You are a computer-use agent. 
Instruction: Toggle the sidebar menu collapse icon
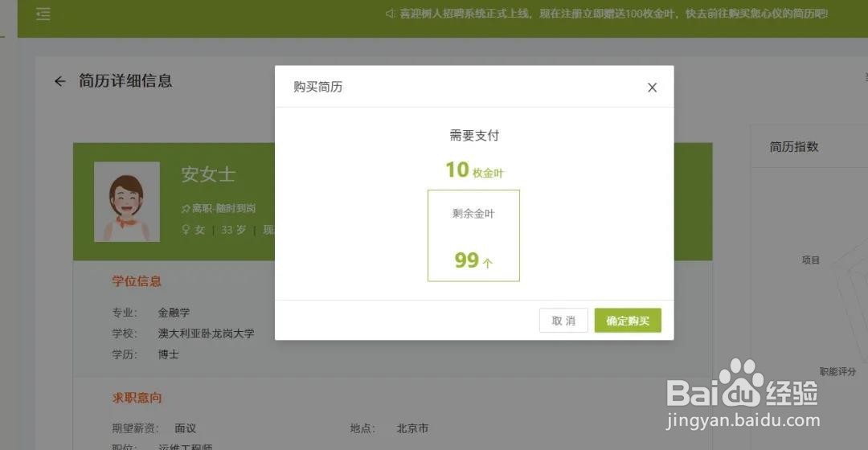click(43, 14)
